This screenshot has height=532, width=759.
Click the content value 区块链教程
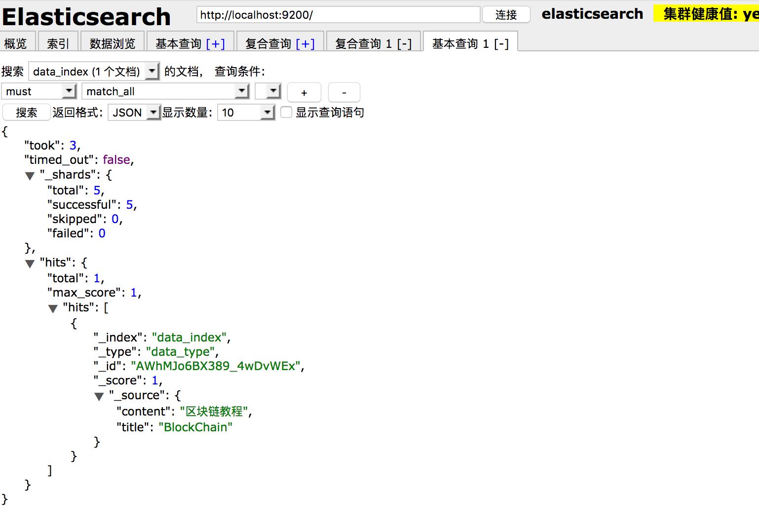pyautogui.click(x=214, y=412)
